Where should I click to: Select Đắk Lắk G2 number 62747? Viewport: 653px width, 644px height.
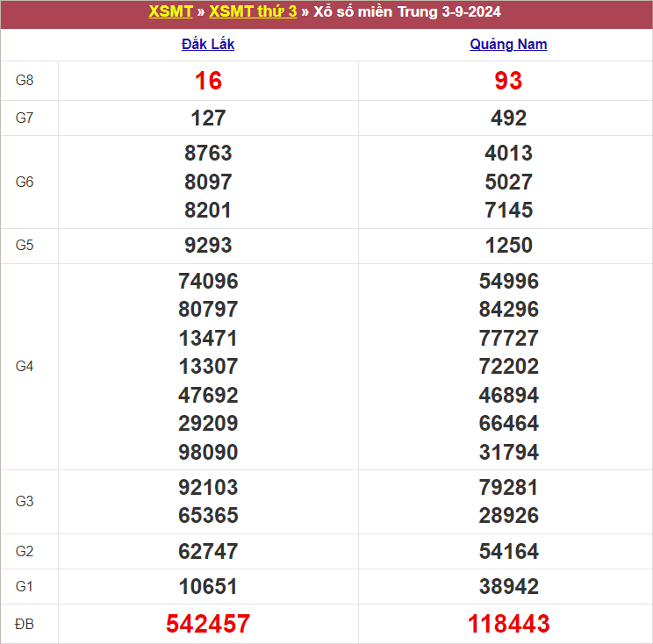pyautogui.click(x=208, y=552)
